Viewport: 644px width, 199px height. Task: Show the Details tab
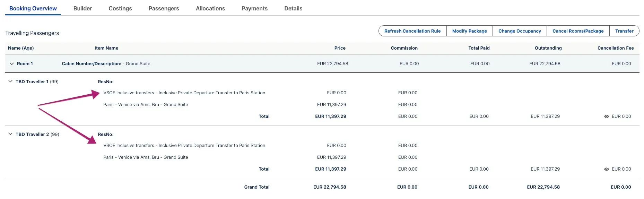click(293, 8)
